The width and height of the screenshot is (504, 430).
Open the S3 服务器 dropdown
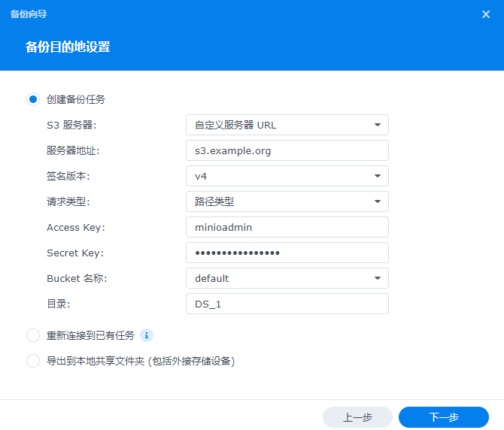click(x=287, y=125)
